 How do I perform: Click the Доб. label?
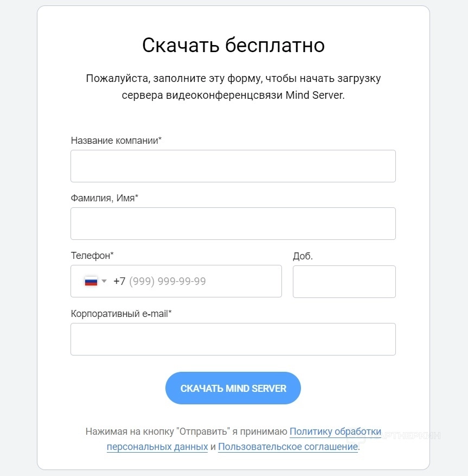pos(303,256)
